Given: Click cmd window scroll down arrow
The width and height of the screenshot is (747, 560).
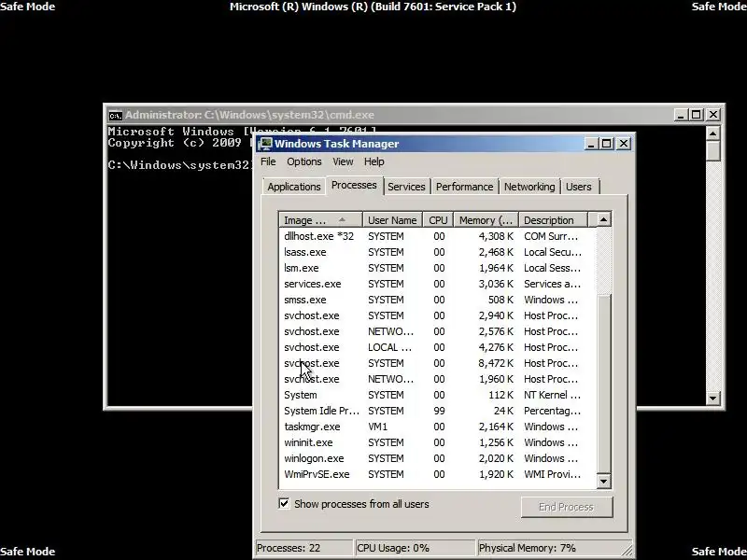Looking at the screenshot, I should [712, 399].
